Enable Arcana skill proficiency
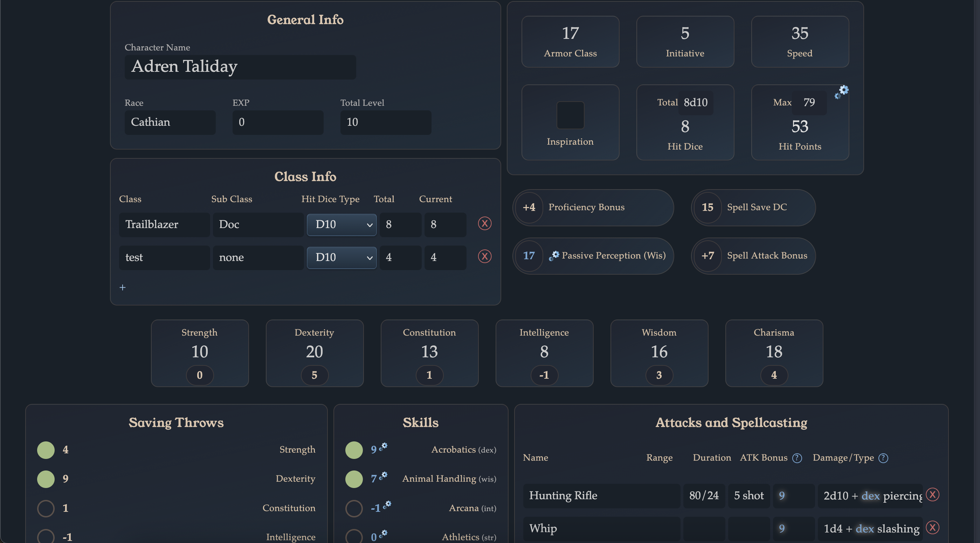Viewport: 980px width, 543px height. click(x=354, y=508)
